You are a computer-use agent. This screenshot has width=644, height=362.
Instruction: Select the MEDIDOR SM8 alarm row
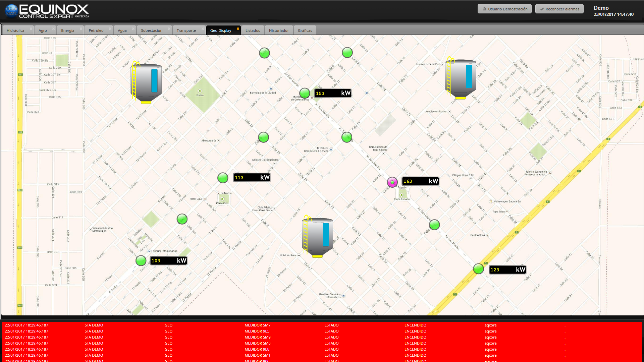tap(322, 343)
